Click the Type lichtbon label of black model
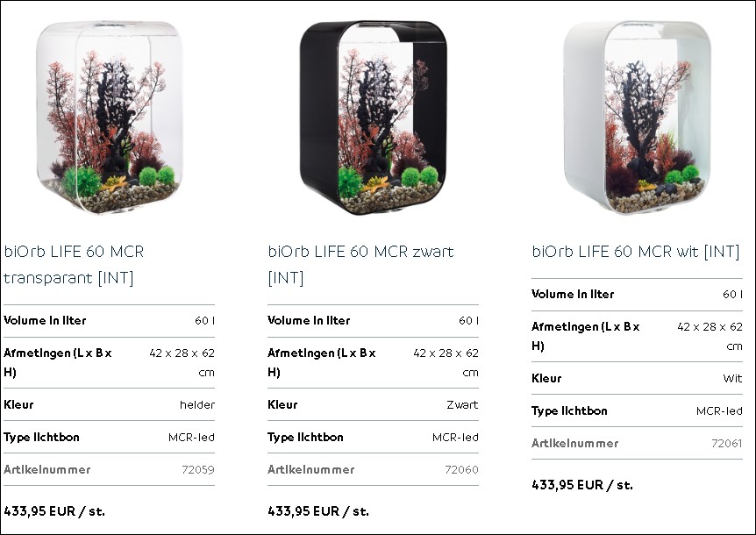The image size is (756, 535). (x=305, y=437)
